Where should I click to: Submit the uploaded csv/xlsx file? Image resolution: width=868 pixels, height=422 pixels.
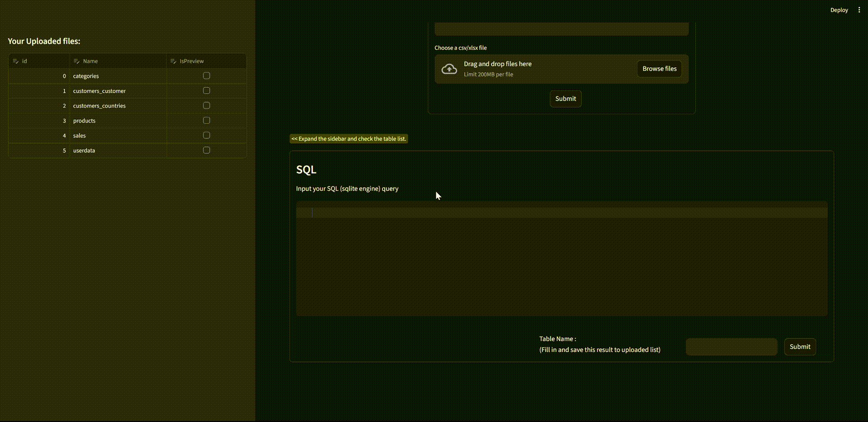(565, 98)
